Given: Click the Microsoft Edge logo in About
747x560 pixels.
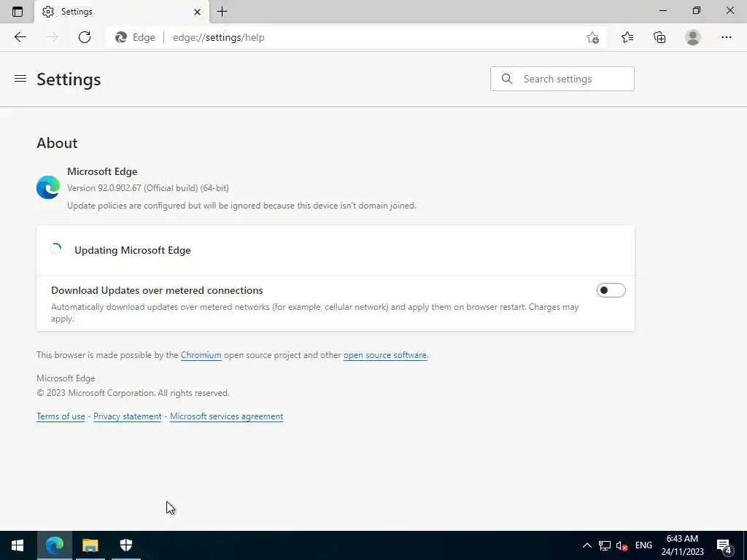Looking at the screenshot, I should pyautogui.click(x=48, y=187).
